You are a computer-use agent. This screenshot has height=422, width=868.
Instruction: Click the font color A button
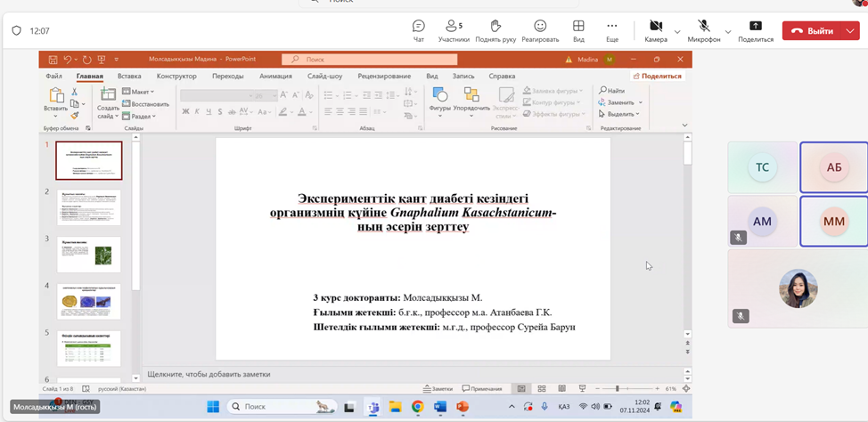[300, 111]
